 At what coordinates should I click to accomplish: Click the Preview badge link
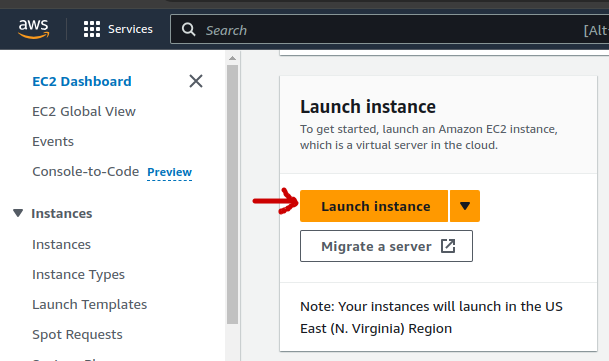point(169,172)
